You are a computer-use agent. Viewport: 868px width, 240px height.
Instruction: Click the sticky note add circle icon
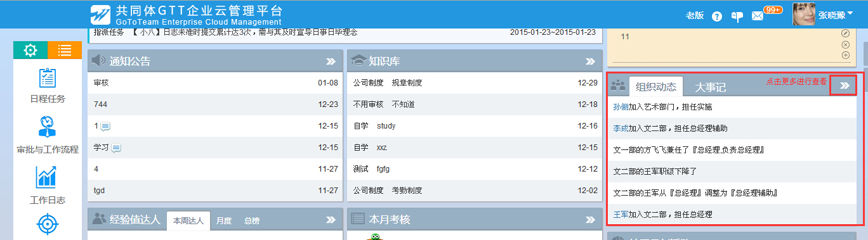tap(845, 55)
